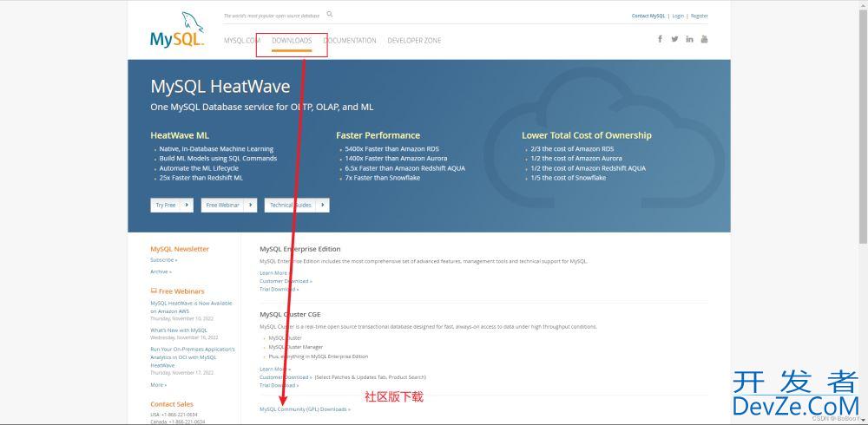
Task: Open MySQL's Twitter page icon
Action: click(x=674, y=39)
